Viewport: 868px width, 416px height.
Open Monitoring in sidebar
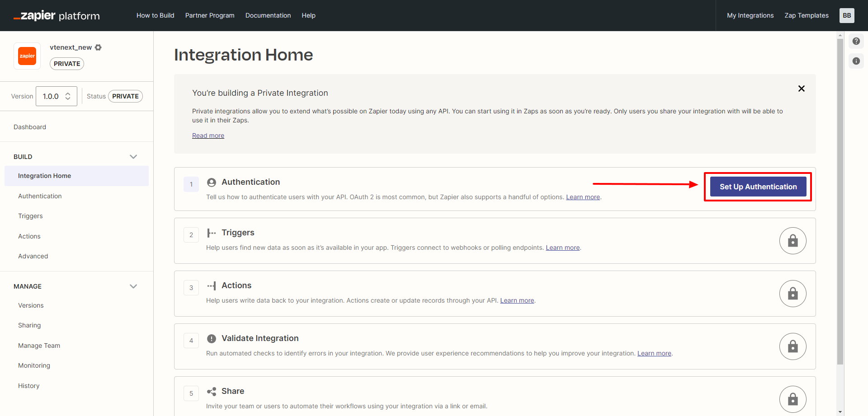click(x=34, y=365)
